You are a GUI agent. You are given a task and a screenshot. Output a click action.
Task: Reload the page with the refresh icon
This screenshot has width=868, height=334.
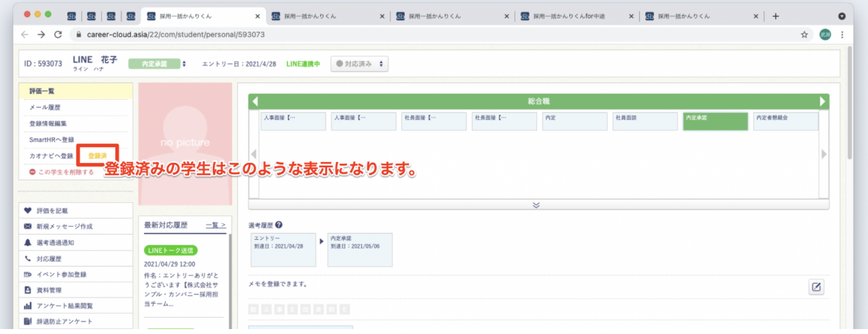58,35
